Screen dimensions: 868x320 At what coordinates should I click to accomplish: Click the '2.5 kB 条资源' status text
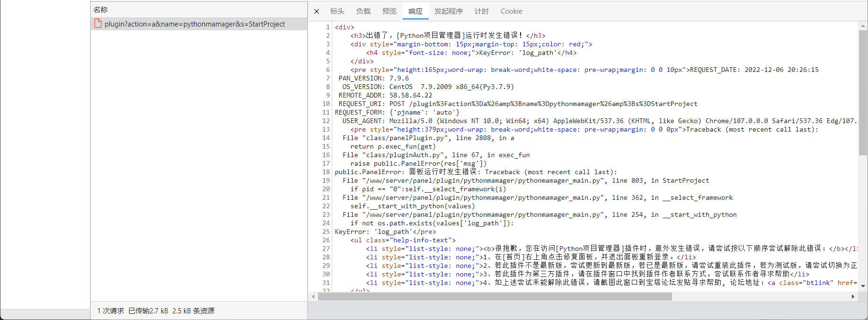[193, 311]
